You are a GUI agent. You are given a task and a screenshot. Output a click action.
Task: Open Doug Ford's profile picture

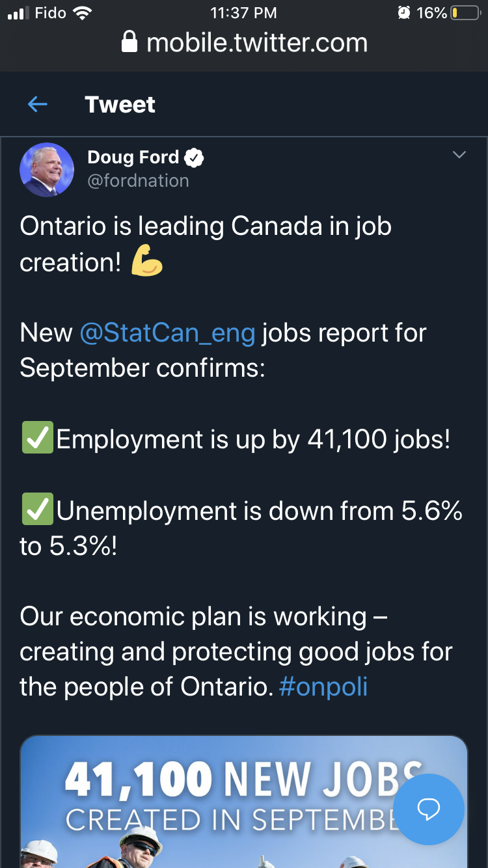pyautogui.click(x=47, y=170)
